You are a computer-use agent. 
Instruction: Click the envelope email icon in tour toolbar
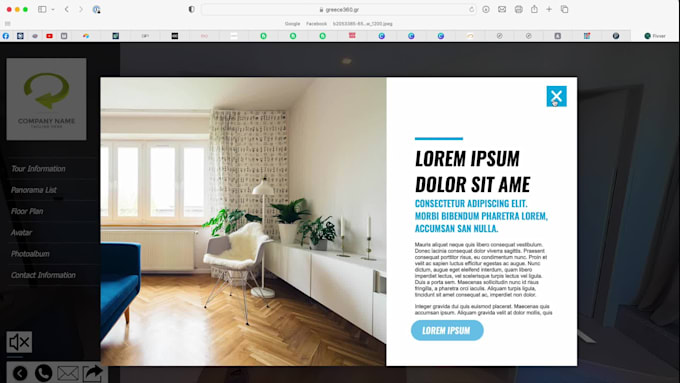tap(68, 373)
